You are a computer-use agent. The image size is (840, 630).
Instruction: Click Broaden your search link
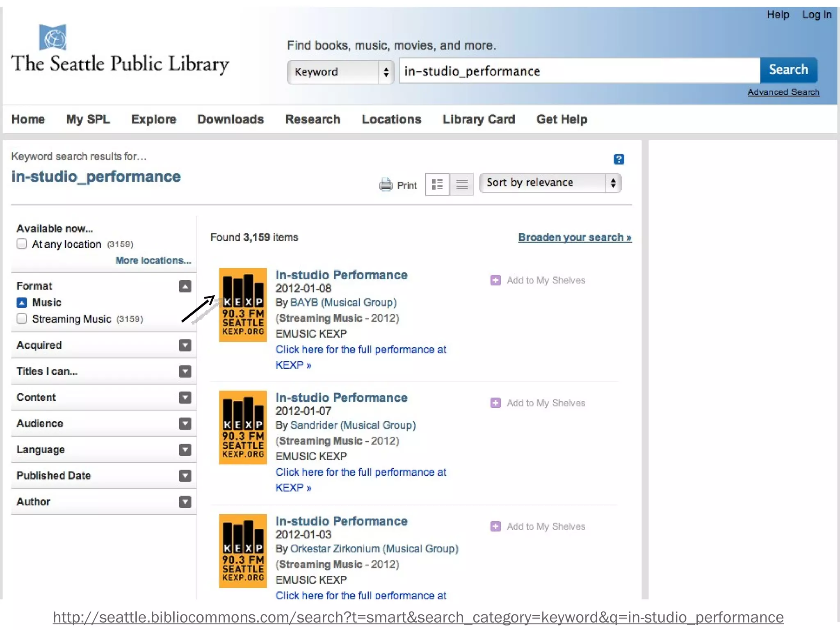pyautogui.click(x=575, y=237)
